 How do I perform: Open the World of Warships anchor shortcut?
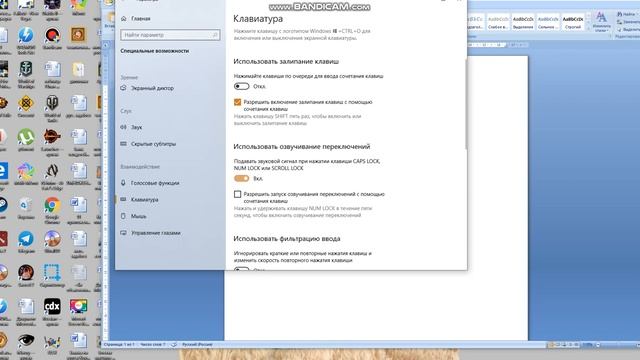click(26, 69)
